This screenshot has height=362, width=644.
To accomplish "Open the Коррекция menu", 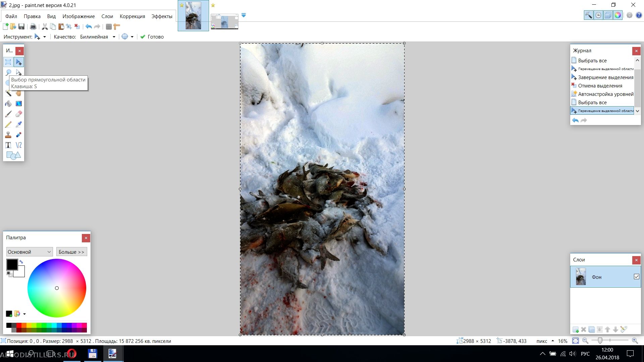I will pos(132,16).
